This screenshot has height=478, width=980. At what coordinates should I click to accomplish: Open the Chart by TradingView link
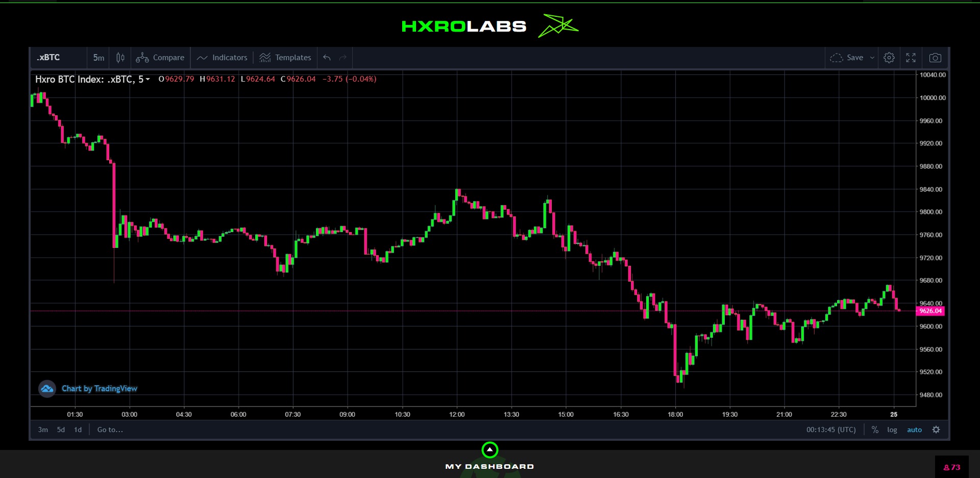[x=100, y=389]
